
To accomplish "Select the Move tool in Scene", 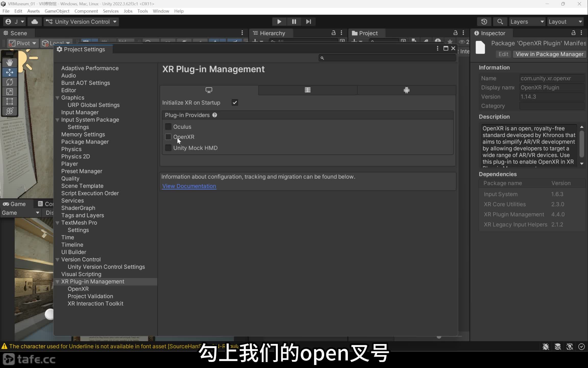I will (10, 72).
